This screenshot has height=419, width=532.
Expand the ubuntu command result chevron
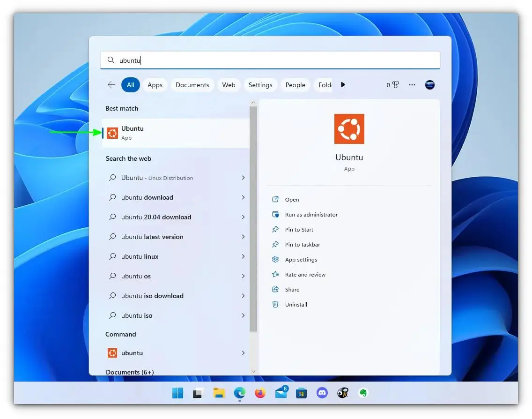click(x=243, y=353)
